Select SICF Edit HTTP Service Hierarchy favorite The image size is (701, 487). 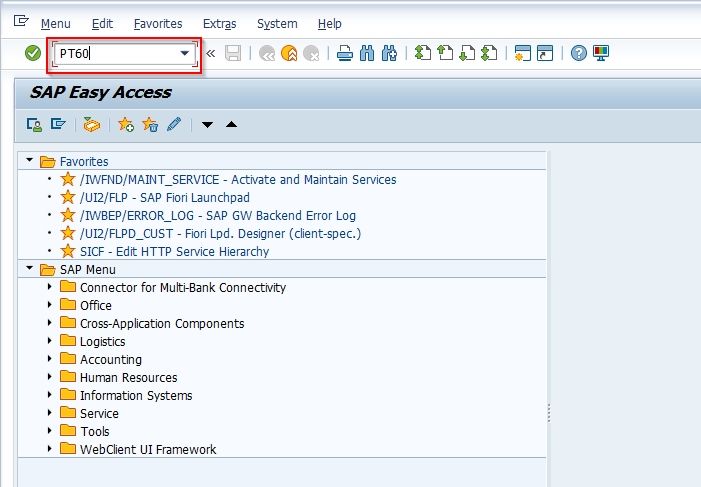point(174,251)
